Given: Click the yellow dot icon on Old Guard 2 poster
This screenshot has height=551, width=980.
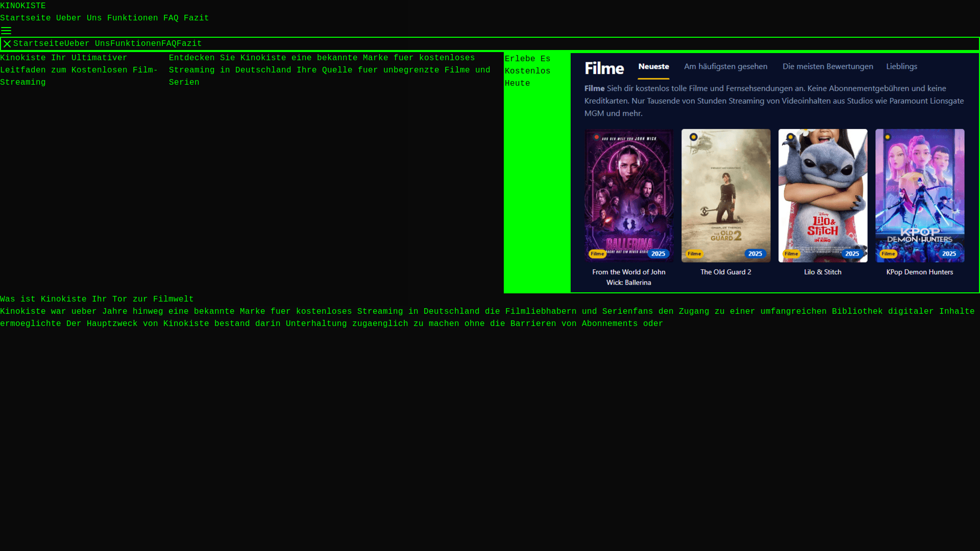Looking at the screenshot, I should (693, 137).
